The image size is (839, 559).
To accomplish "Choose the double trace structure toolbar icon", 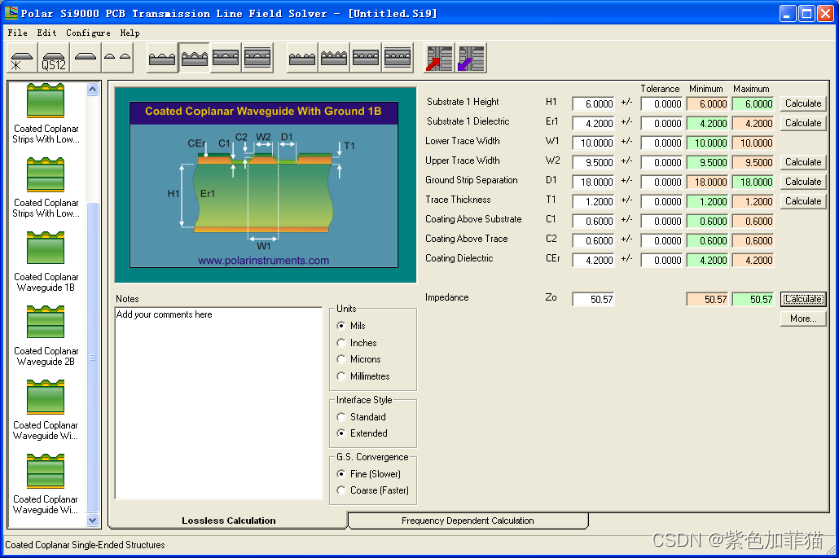I will (117, 58).
